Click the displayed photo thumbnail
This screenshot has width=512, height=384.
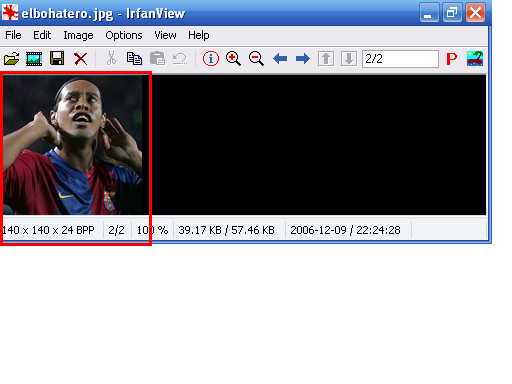73,145
